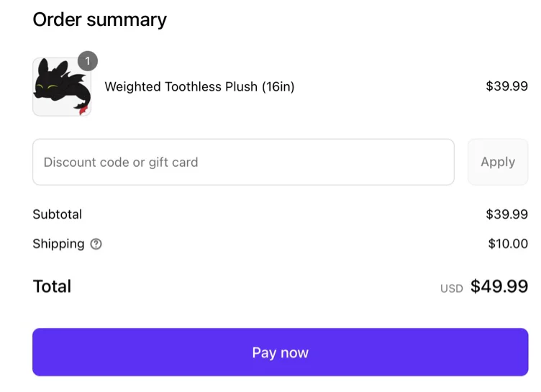Click the plush's red tail fin in thumbnail

83,109
